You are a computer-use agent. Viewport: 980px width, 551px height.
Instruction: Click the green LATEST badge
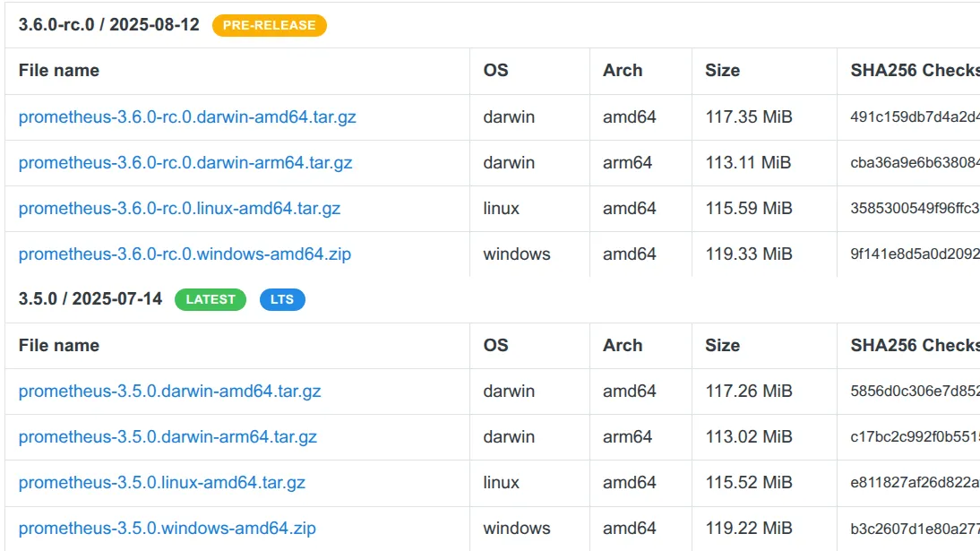click(x=211, y=299)
